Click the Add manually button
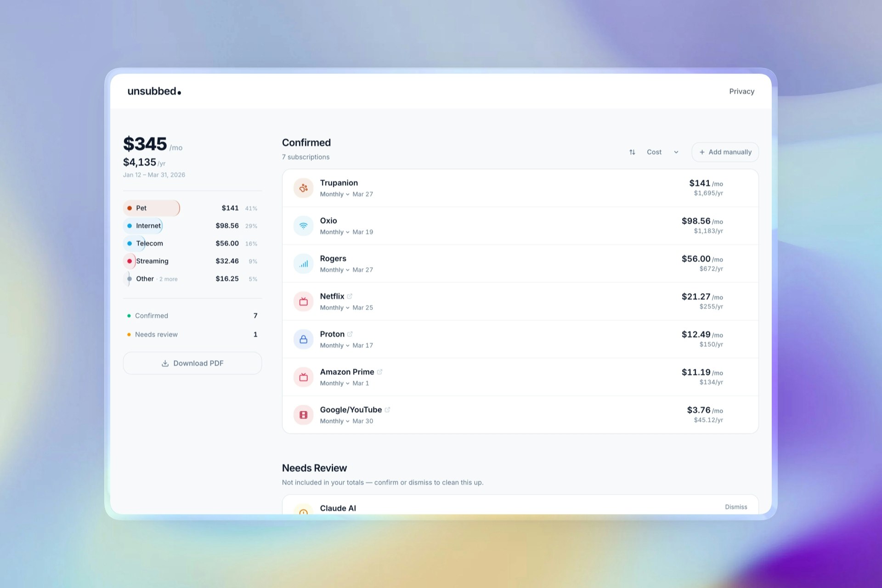The height and width of the screenshot is (588, 882). pyautogui.click(x=725, y=152)
